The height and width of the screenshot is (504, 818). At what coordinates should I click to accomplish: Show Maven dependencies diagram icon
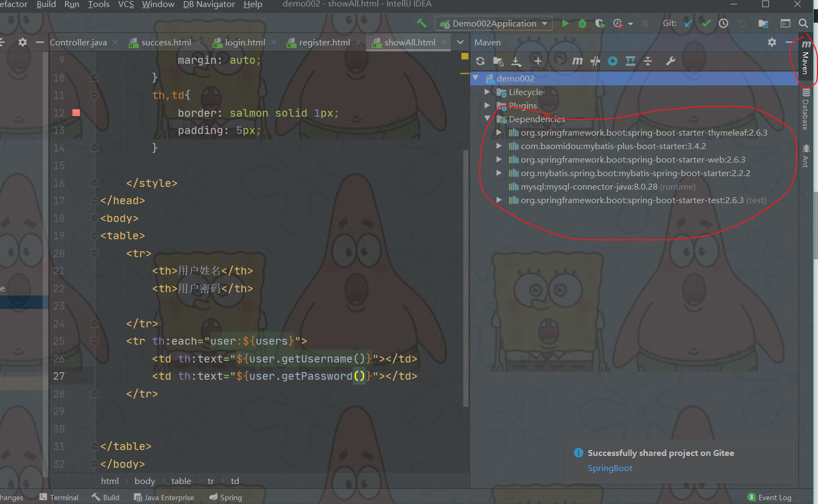pos(630,61)
